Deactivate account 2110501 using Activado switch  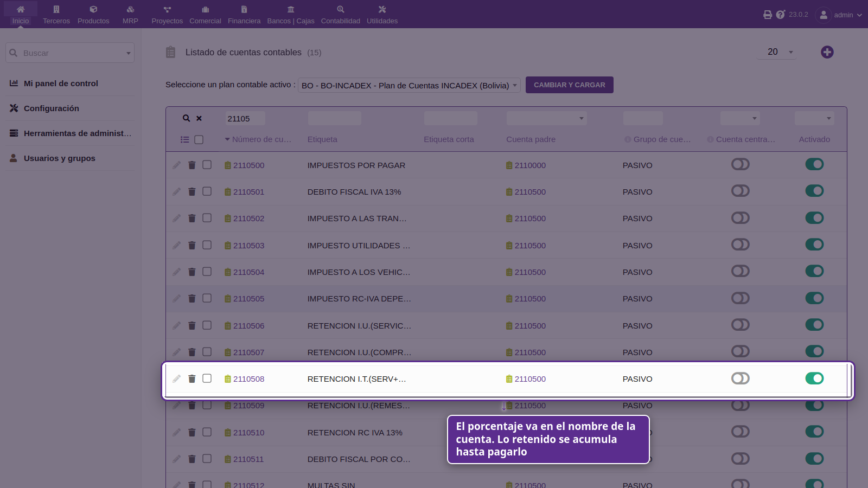tap(814, 191)
